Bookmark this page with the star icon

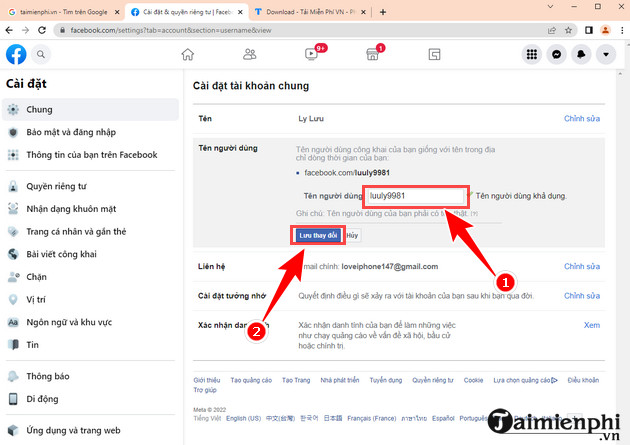pyautogui.click(x=568, y=30)
